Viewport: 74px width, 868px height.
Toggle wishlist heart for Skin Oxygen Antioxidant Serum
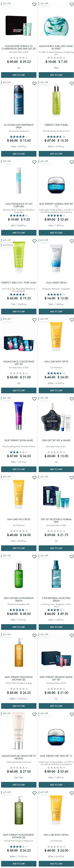(34, 556)
